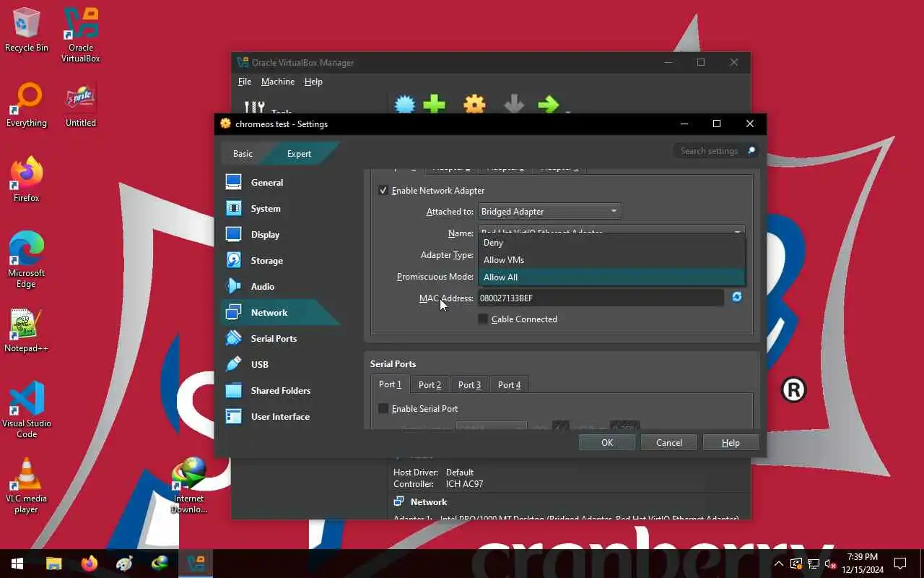This screenshot has width=924, height=578.
Task: Click the Internet Download Manager desktop icon
Action: tap(188, 486)
